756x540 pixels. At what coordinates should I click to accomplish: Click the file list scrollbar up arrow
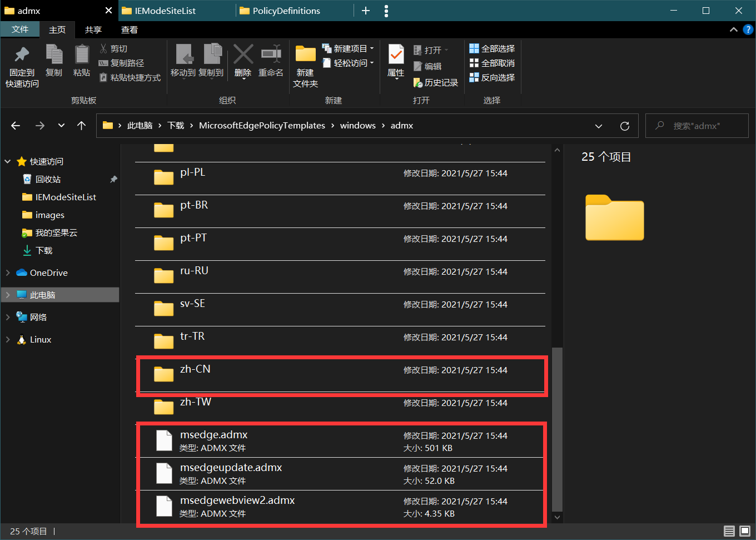click(557, 150)
